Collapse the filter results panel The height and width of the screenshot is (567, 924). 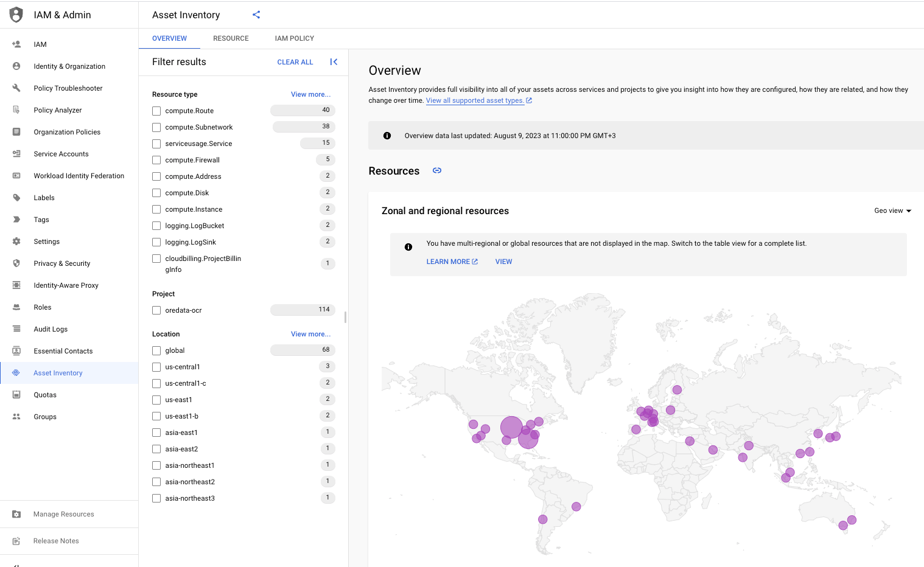click(334, 62)
